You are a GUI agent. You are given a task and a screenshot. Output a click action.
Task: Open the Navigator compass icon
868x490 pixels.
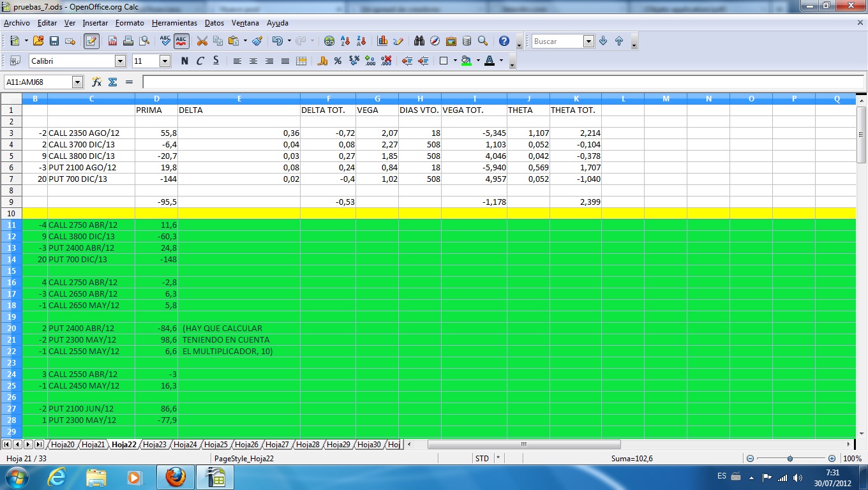point(435,41)
